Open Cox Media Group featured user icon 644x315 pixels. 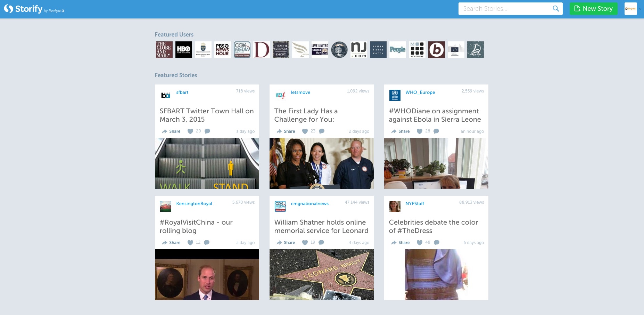click(x=242, y=50)
